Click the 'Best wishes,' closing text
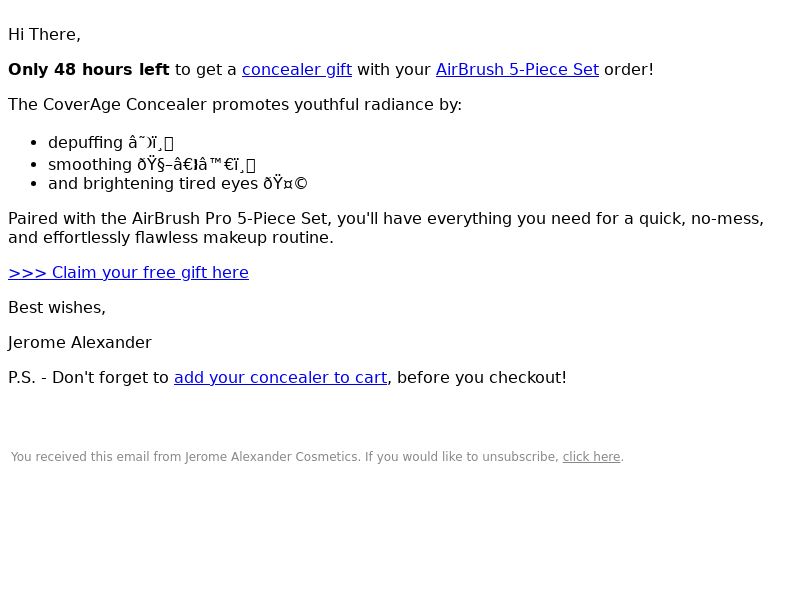800x600 pixels. (x=57, y=308)
